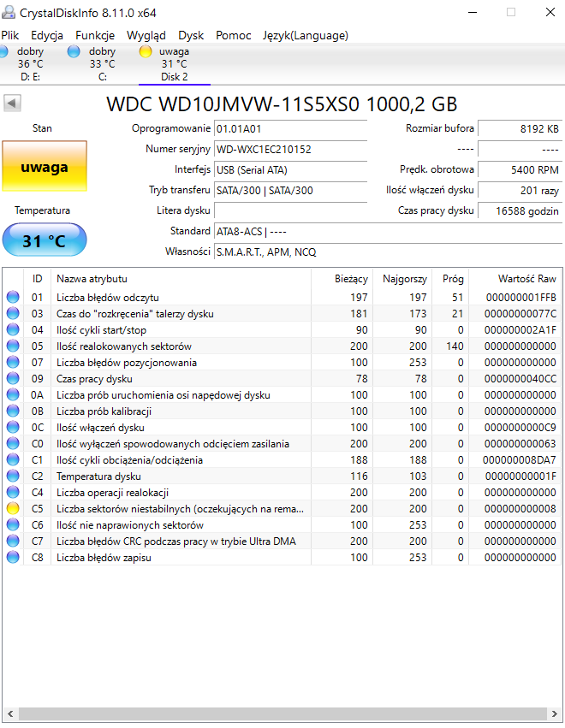Click scroll-left arrow of horizontal scrollbar
Screen dimensions: 565x728
coord(10,713)
